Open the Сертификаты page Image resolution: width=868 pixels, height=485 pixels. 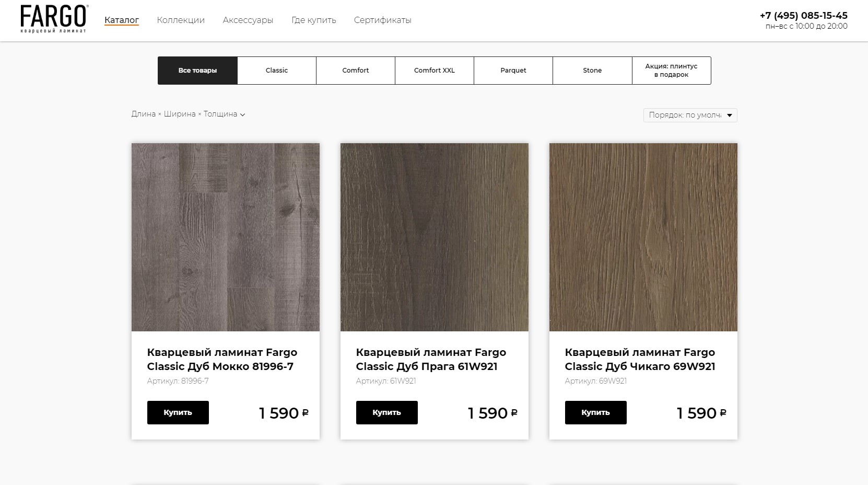(x=383, y=20)
